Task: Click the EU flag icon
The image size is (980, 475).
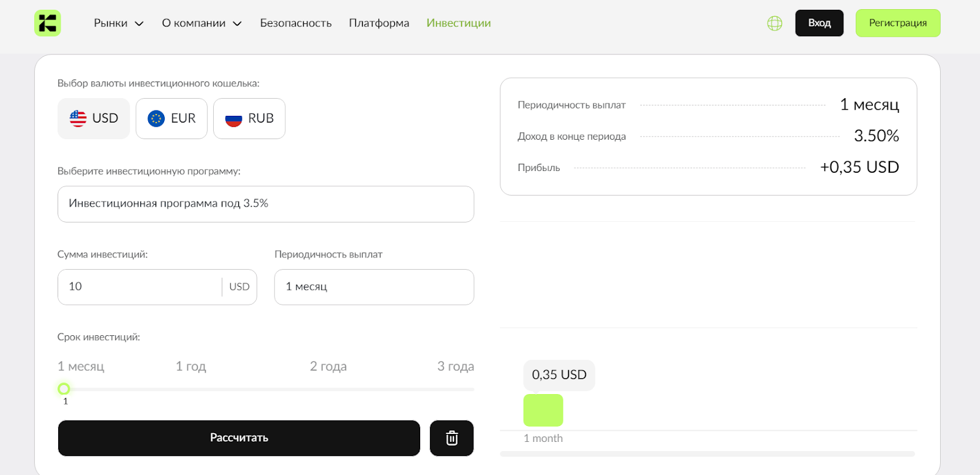Action: pos(156,118)
